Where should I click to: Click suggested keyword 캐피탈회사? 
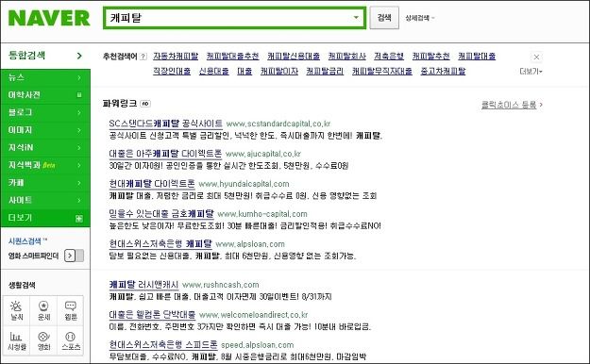coord(347,56)
